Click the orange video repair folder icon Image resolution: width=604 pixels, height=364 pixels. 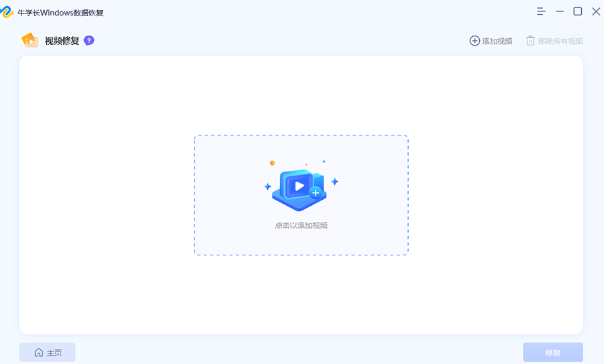[30, 40]
